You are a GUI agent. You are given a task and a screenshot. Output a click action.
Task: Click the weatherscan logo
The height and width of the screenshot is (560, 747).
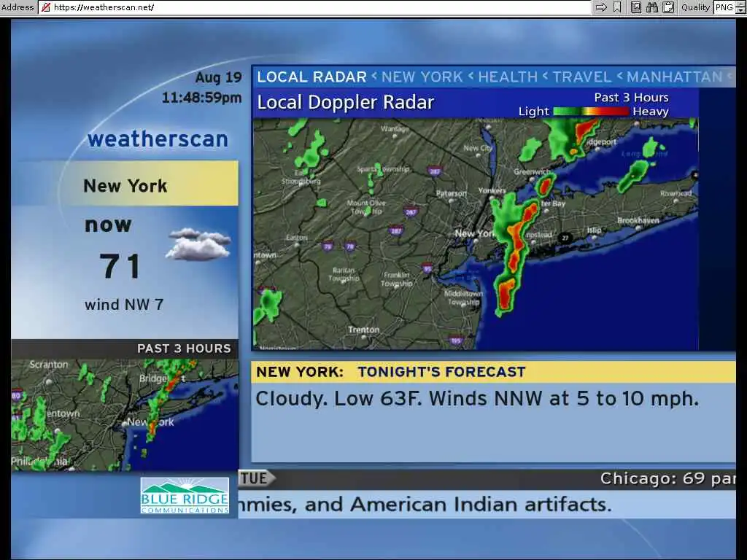tap(158, 139)
